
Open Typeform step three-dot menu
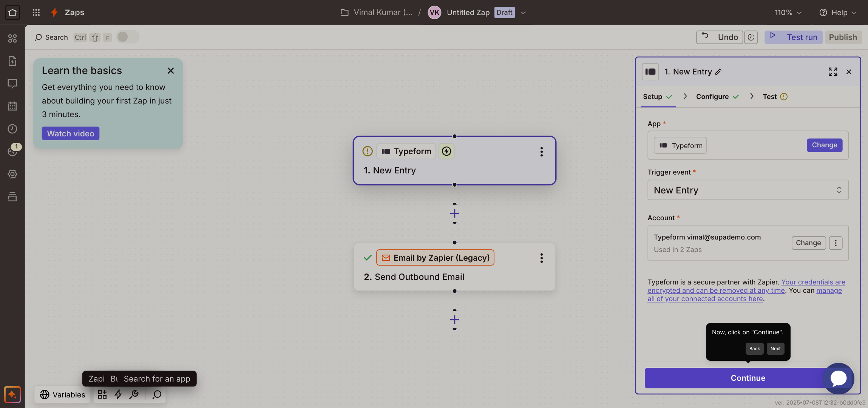pyautogui.click(x=541, y=151)
